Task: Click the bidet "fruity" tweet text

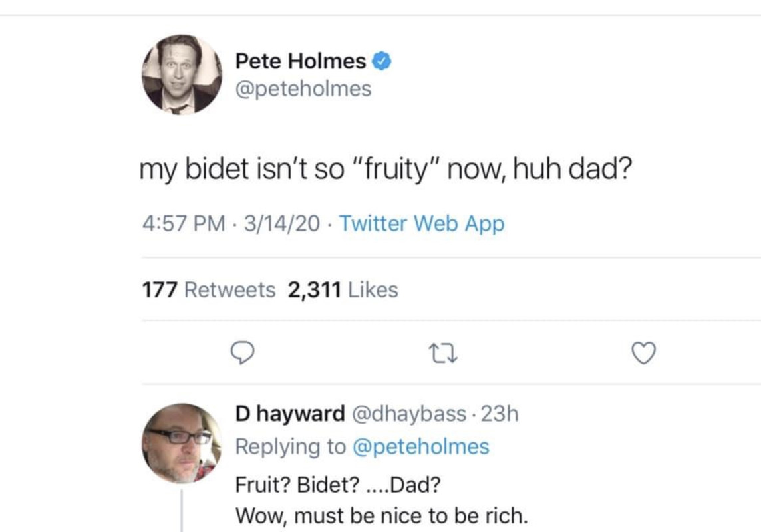Action: [386, 170]
